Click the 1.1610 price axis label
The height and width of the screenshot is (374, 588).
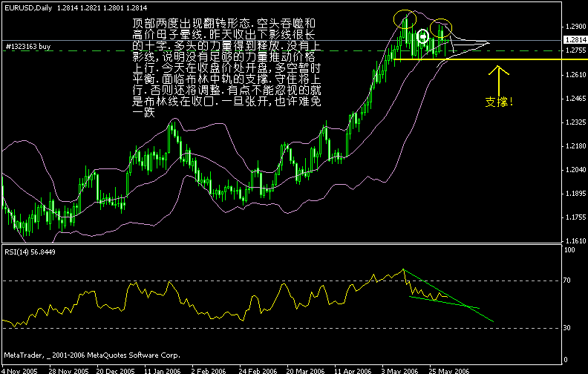(575, 241)
